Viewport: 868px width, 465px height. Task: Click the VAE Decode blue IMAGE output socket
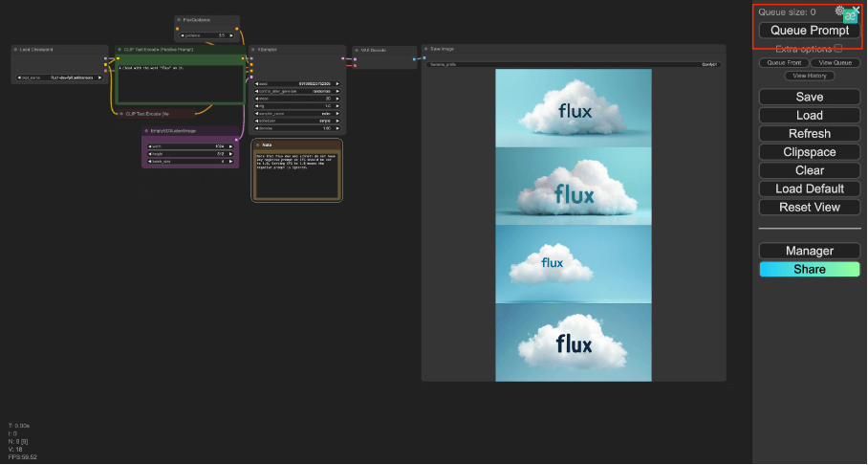click(414, 58)
